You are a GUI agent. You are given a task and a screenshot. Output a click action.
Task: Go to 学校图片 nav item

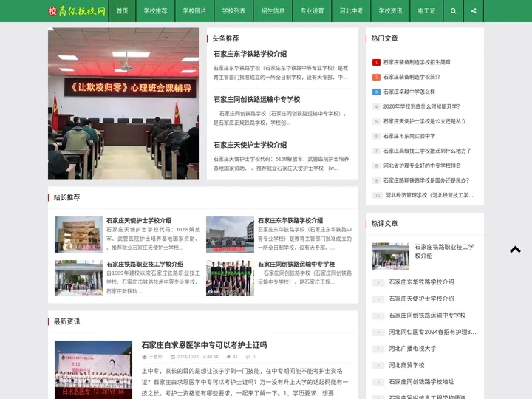tap(194, 11)
